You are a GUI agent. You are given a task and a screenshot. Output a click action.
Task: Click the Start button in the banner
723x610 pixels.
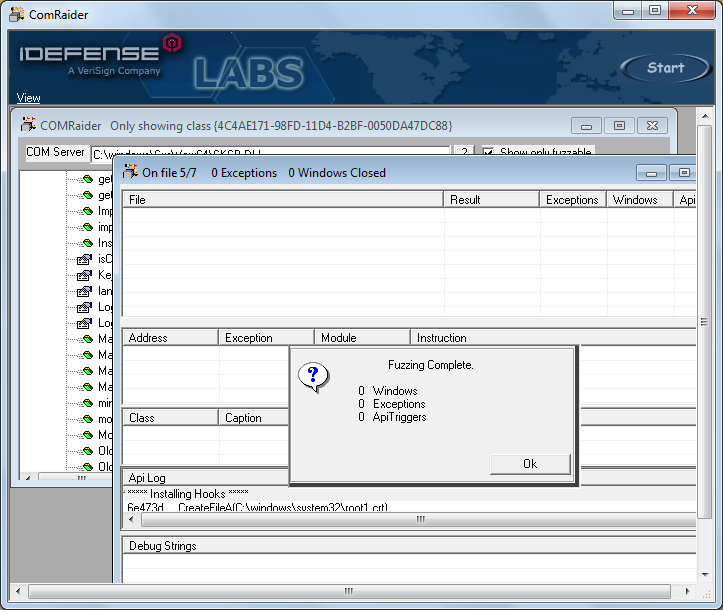click(x=665, y=68)
